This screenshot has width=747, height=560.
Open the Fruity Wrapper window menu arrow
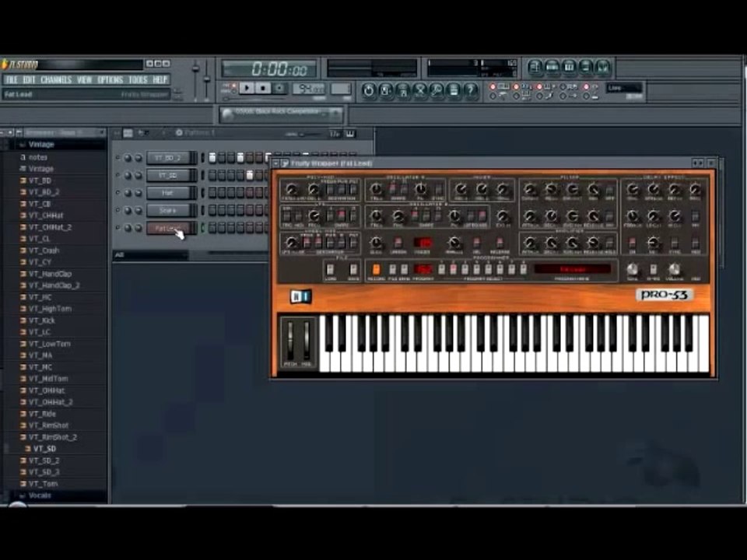click(275, 163)
